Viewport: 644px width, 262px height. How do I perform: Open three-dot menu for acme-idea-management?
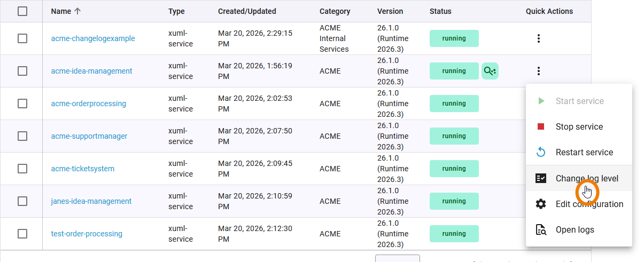[x=539, y=71]
